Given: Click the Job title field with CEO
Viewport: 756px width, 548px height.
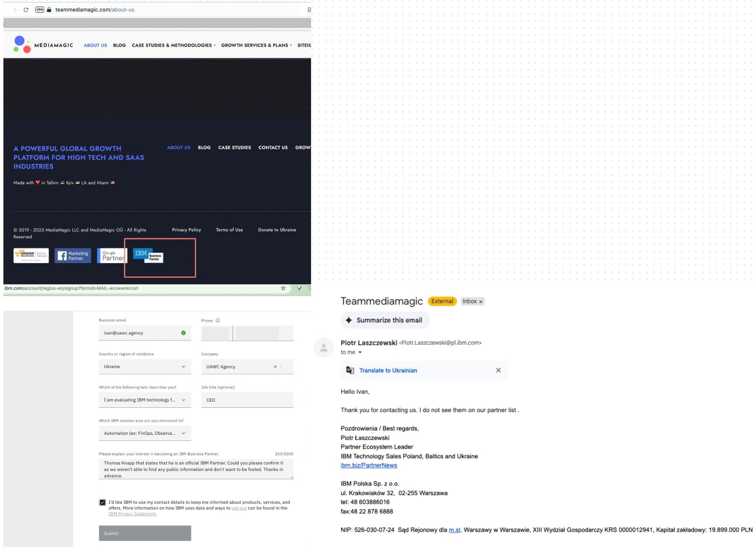Looking at the screenshot, I should click(247, 400).
